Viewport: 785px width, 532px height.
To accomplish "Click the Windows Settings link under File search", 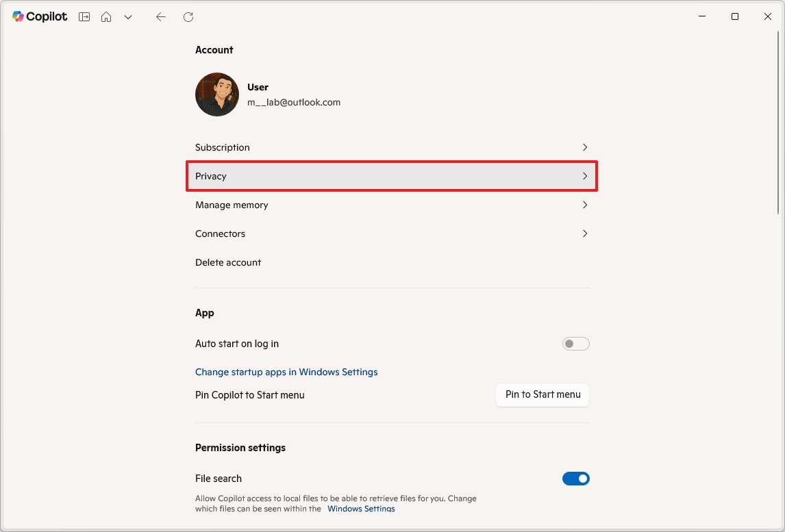I will click(x=361, y=509).
